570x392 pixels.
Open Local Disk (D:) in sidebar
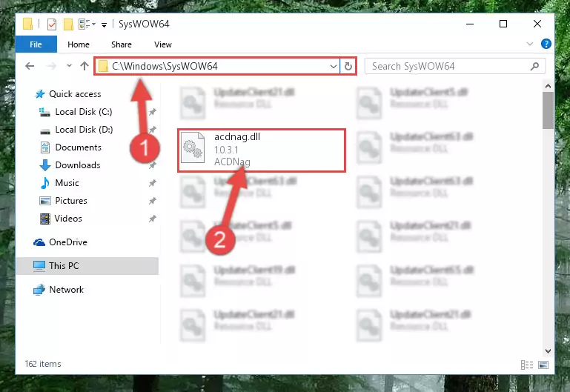84,130
